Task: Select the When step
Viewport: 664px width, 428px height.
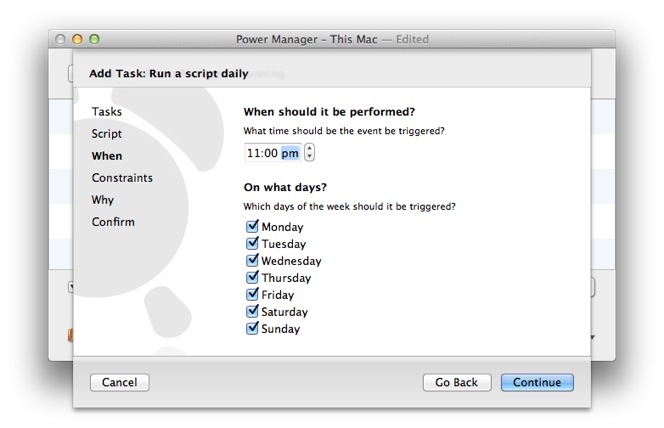Action: pos(107,156)
